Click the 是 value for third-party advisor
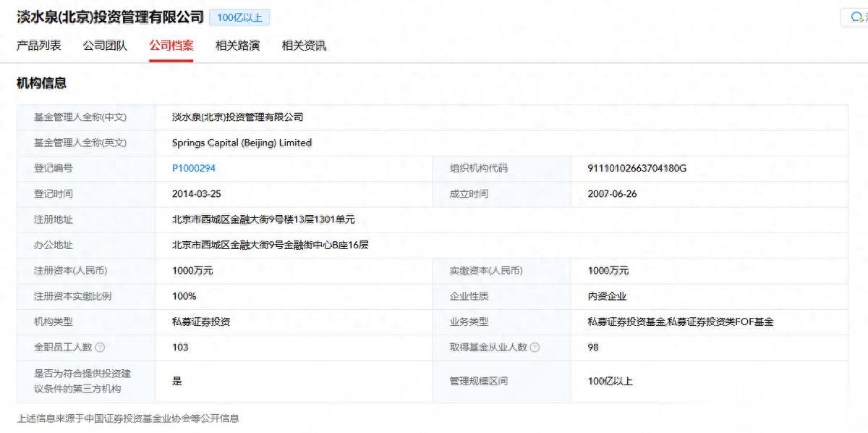This screenshot has height=433, width=868. pos(177,381)
